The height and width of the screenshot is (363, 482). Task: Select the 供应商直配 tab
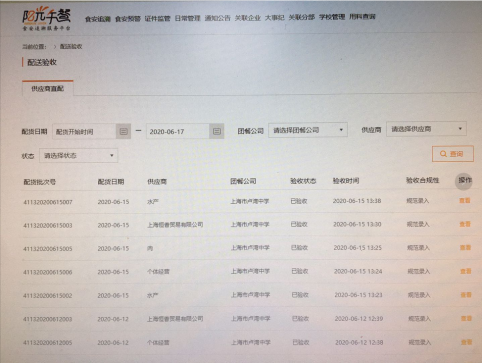48,88
